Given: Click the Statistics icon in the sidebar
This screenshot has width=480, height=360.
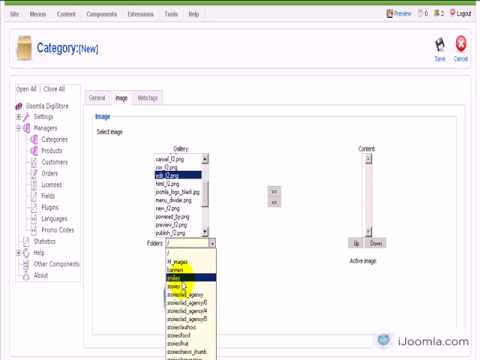Looking at the screenshot, I should (x=26, y=241).
